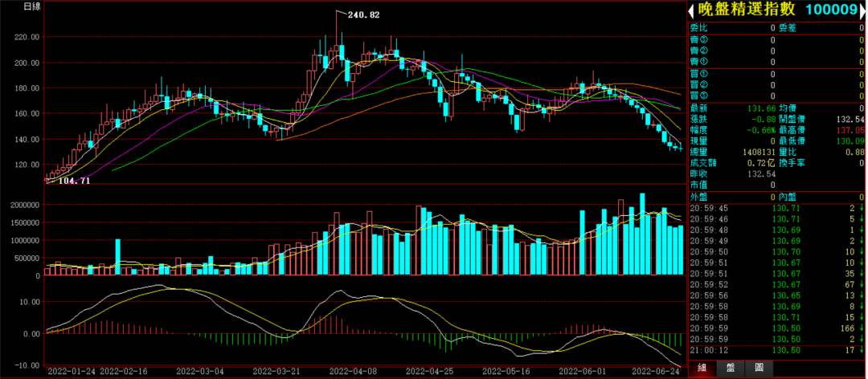Click the right arrow after code 100009
The width and height of the screenshot is (868, 379).
click(862, 10)
